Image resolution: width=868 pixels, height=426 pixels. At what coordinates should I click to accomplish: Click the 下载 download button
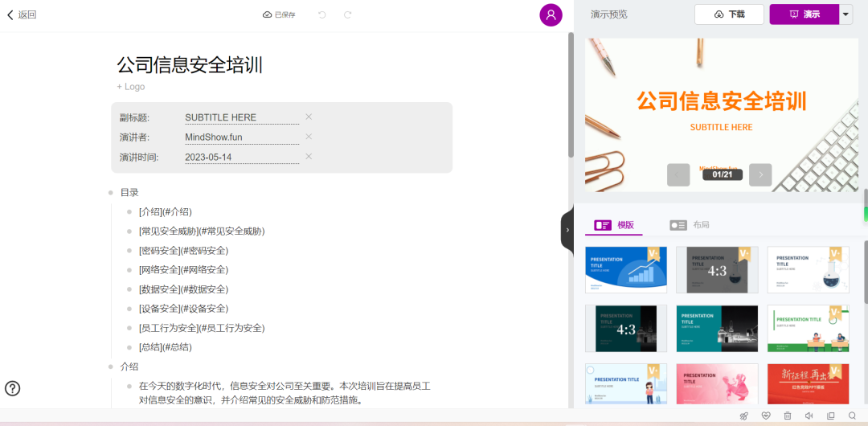pos(729,14)
